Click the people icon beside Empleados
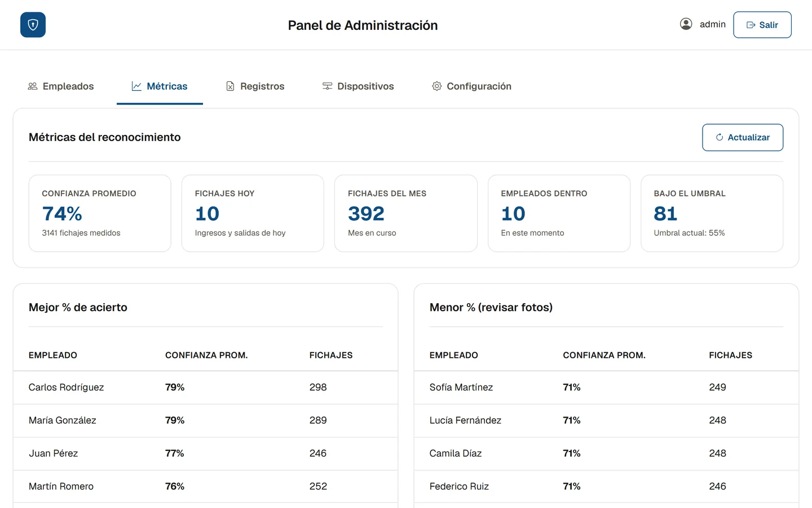812x508 pixels. [x=33, y=86]
